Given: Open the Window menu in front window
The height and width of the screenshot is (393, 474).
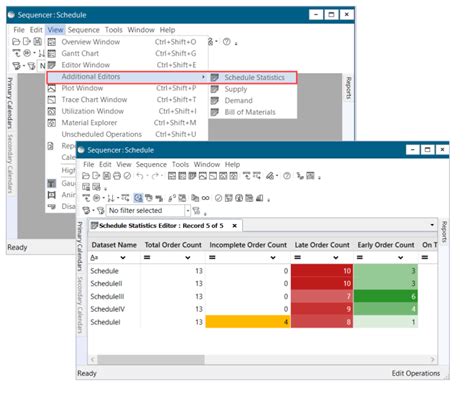Looking at the screenshot, I should [207, 164].
